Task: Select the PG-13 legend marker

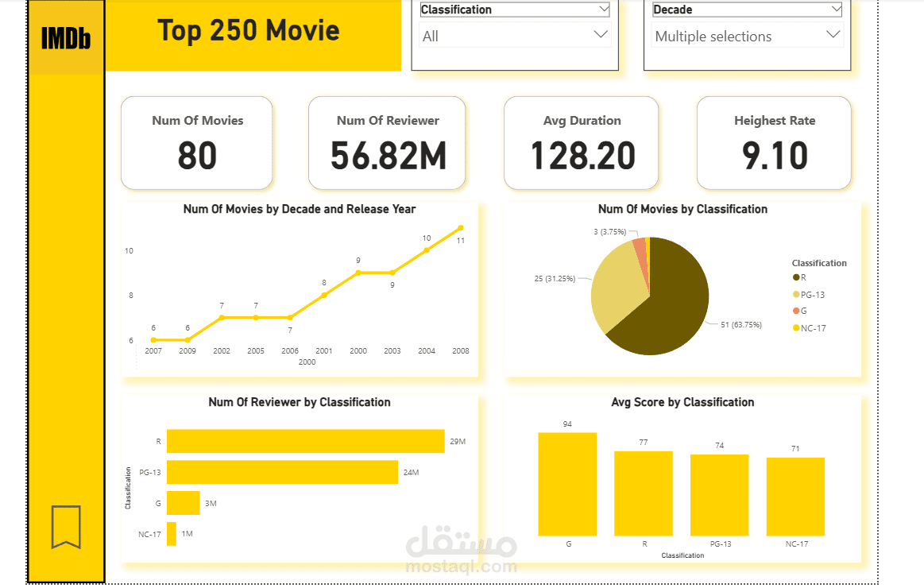Action: point(796,295)
